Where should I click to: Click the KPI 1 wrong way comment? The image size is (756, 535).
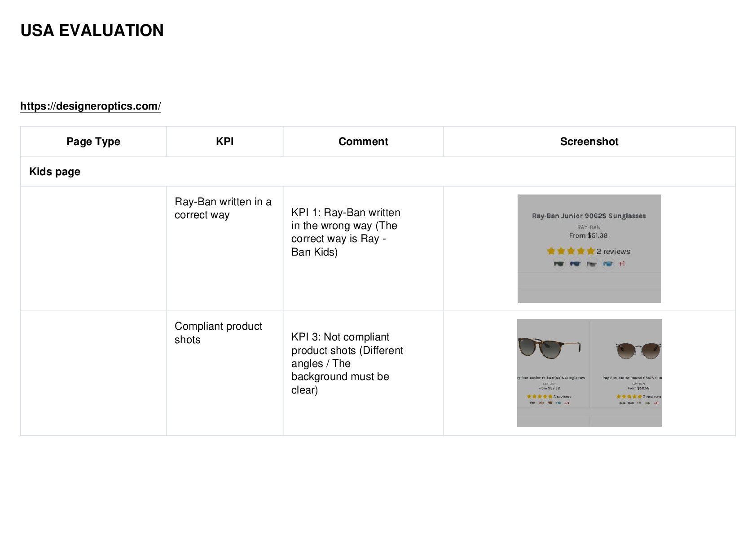[346, 232]
